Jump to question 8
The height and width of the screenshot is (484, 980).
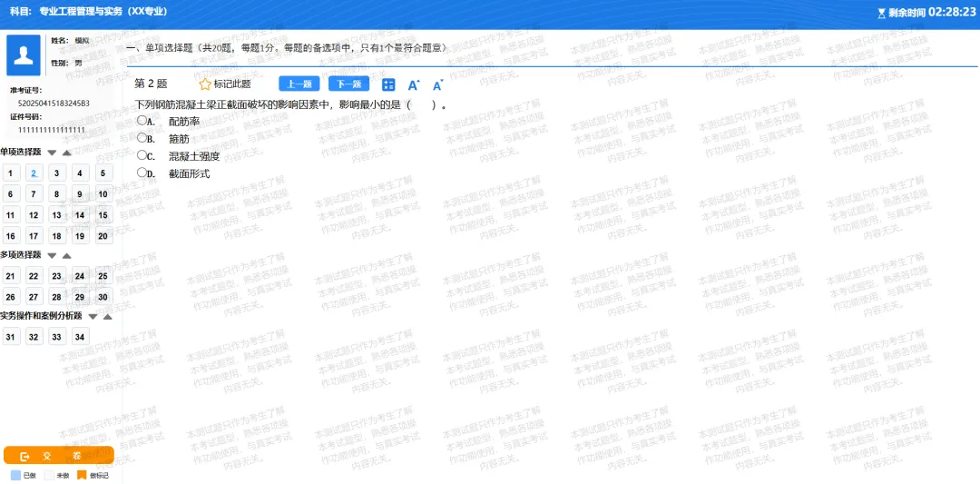click(x=57, y=194)
